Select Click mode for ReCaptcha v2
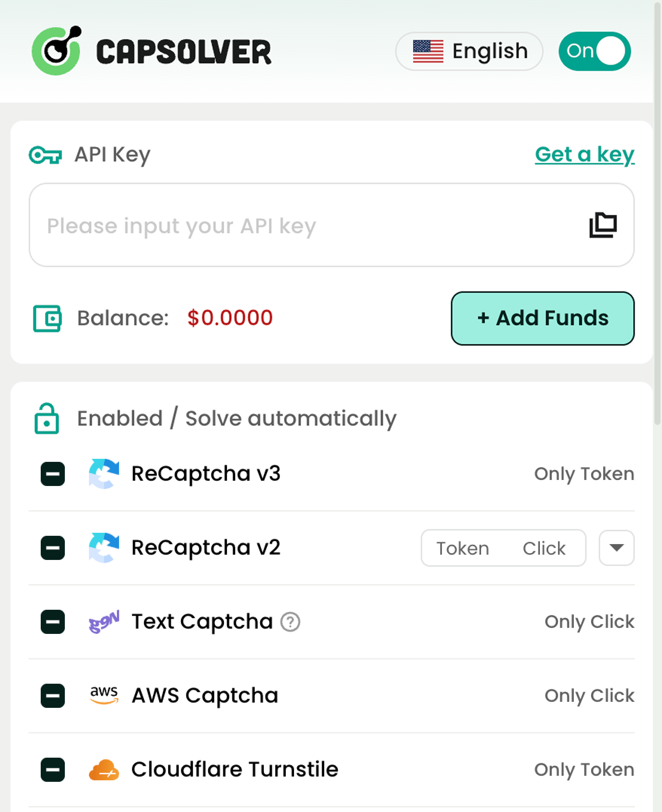The width and height of the screenshot is (662, 812). click(544, 548)
